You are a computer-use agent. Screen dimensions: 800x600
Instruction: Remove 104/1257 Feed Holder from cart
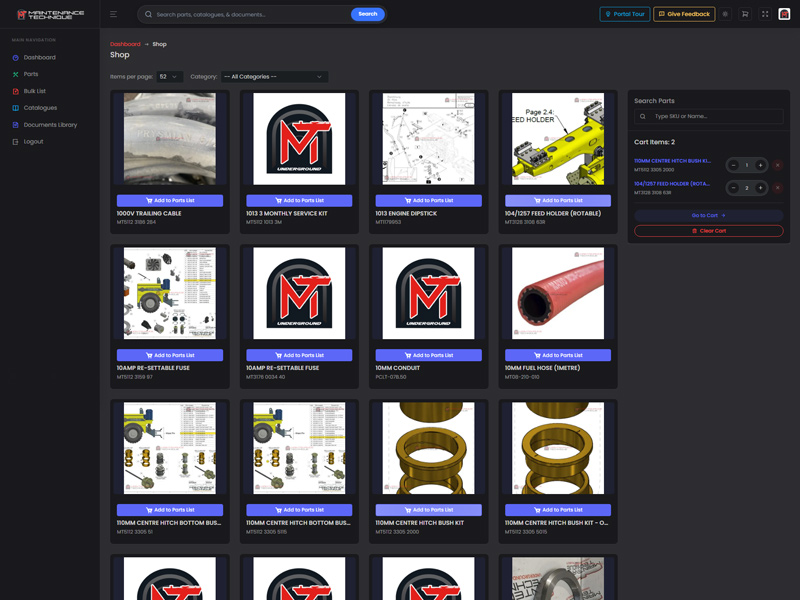tap(777, 188)
